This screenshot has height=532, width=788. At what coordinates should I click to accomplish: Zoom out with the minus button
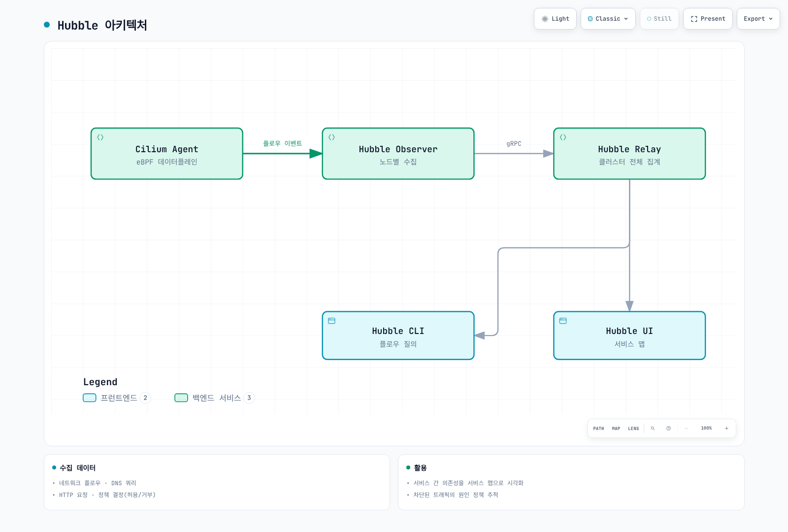coord(686,429)
